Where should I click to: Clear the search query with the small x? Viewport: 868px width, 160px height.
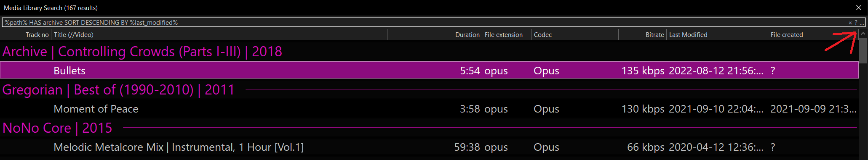[x=850, y=23]
